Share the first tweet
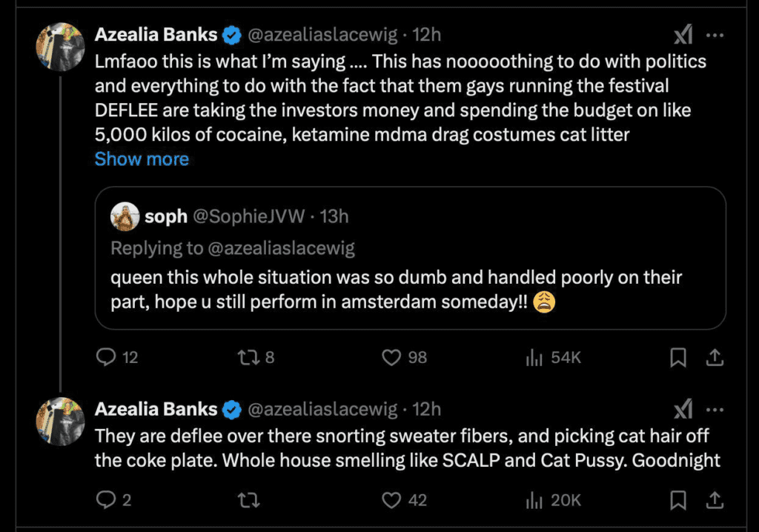The image size is (759, 532). [715, 358]
